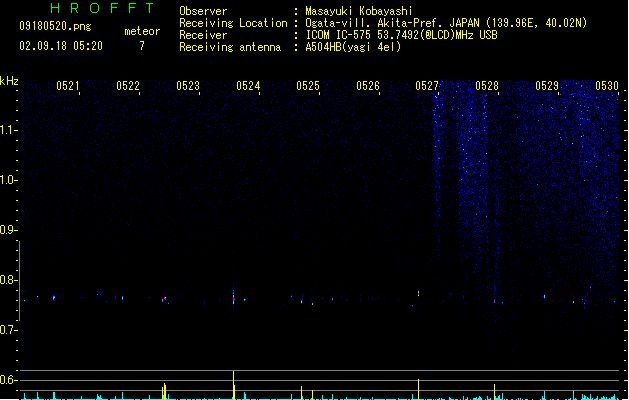Click the Observer field label
The width and height of the screenshot is (629, 400).
[x=203, y=11]
